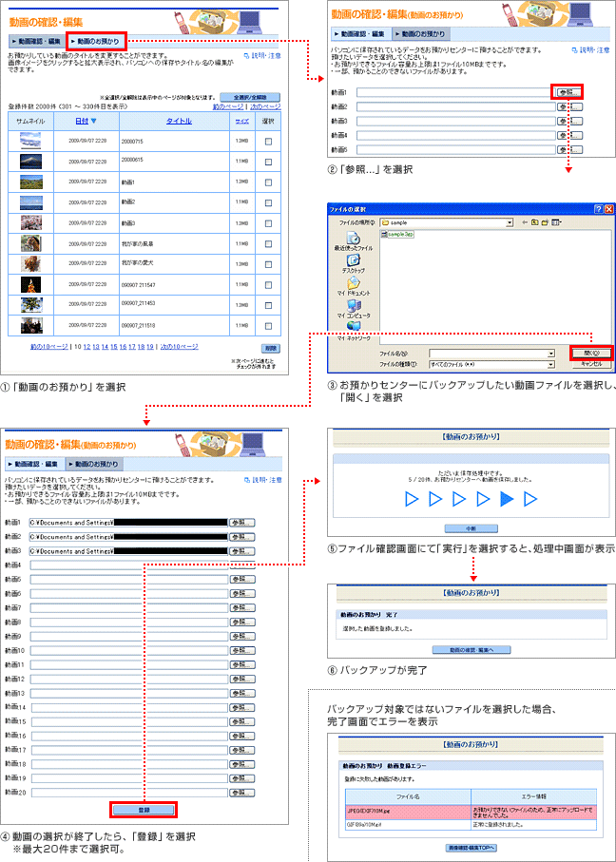The width and height of the screenshot is (616, 862).
Task: Click the blue sort arrow beside 日付
Action: (93, 121)
